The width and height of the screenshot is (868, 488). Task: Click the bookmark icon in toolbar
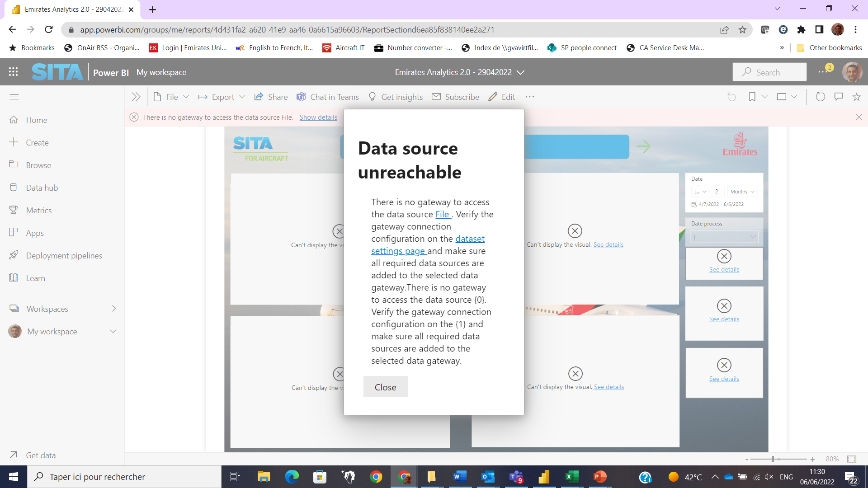[752, 97]
